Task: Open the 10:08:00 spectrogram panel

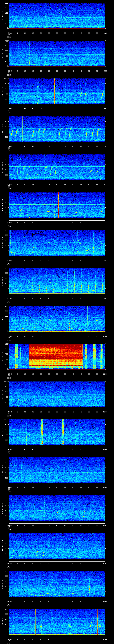Action: point(57,280)
